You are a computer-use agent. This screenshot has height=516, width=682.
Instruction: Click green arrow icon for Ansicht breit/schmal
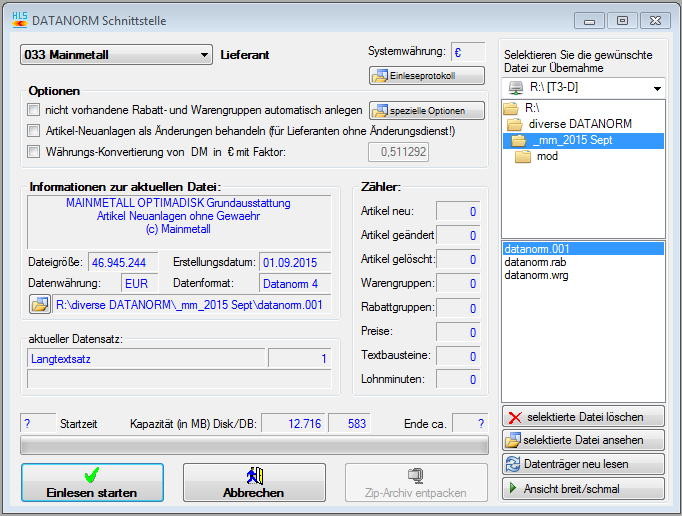coord(514,489)
